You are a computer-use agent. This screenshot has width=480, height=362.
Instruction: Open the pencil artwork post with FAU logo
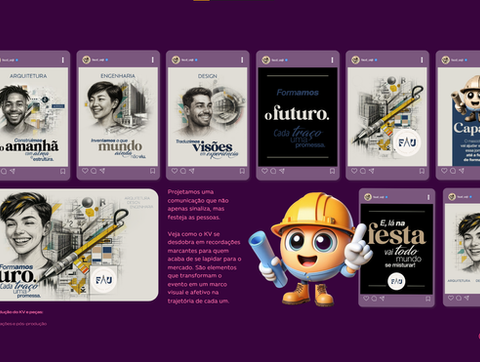[387, 117]
